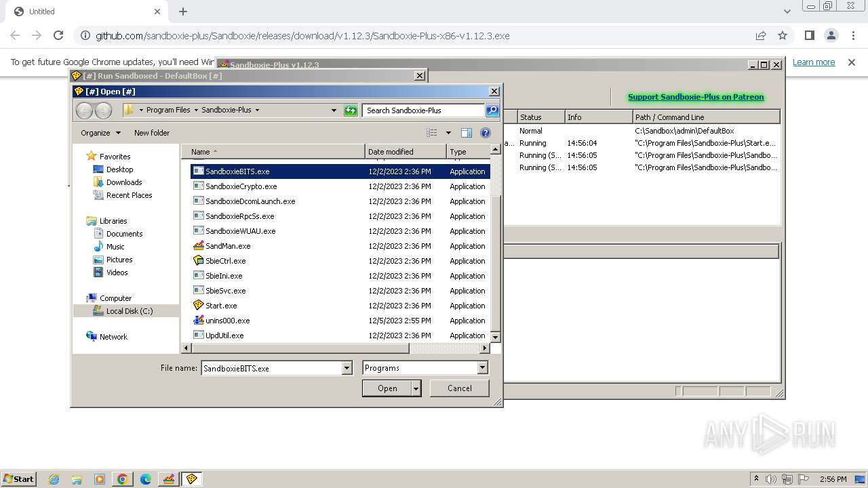This screenshot has height=488, width=868.
Task: Reload the Chrome page
Action: click(58, 35)
